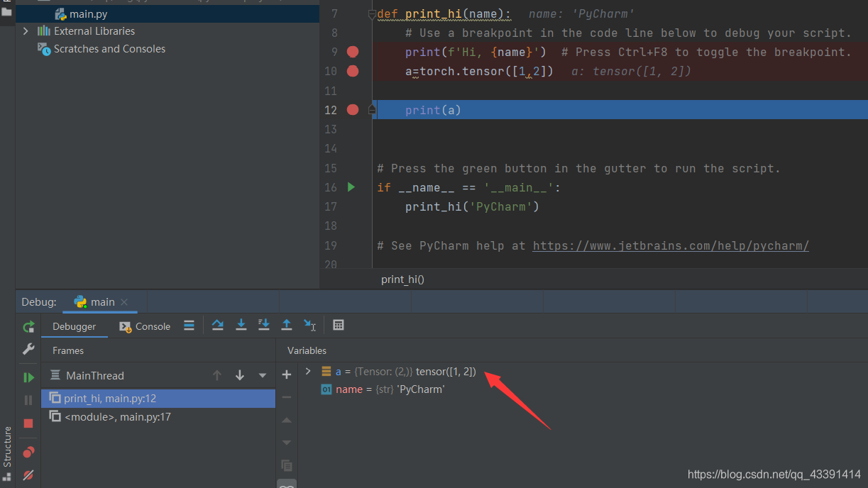Click green run gutter icon line 16
Screen dimensions: 868x488
coord(351,187)
